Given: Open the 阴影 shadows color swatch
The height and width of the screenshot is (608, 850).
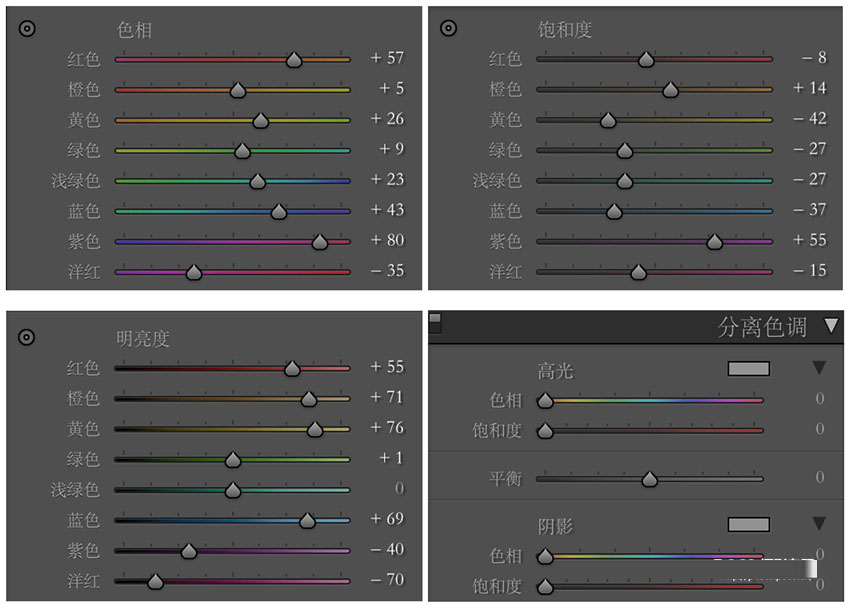Looking at the screenshot, I should 748,525.
